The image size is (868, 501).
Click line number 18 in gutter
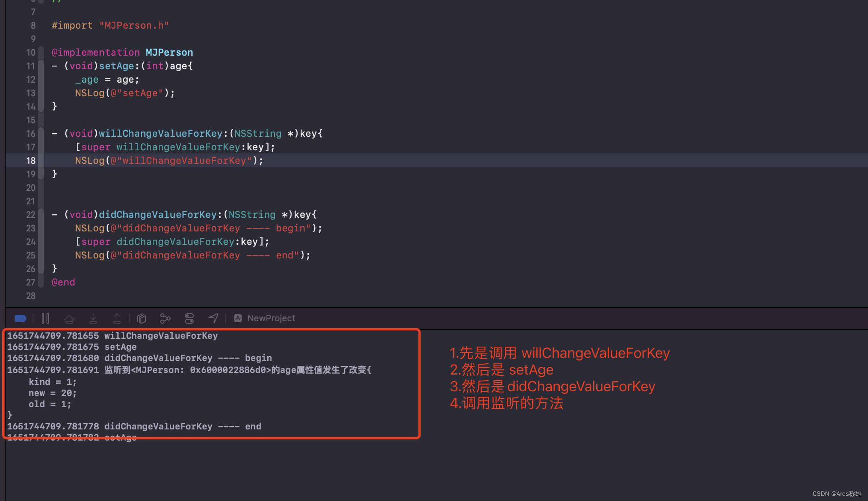31,161
